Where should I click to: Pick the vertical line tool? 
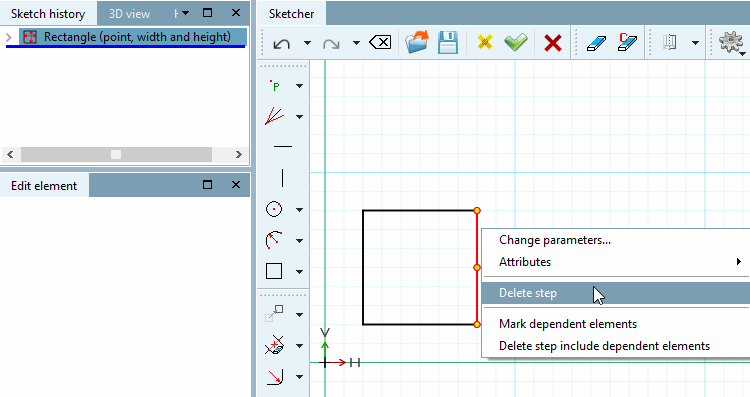[x=283, y=177]
